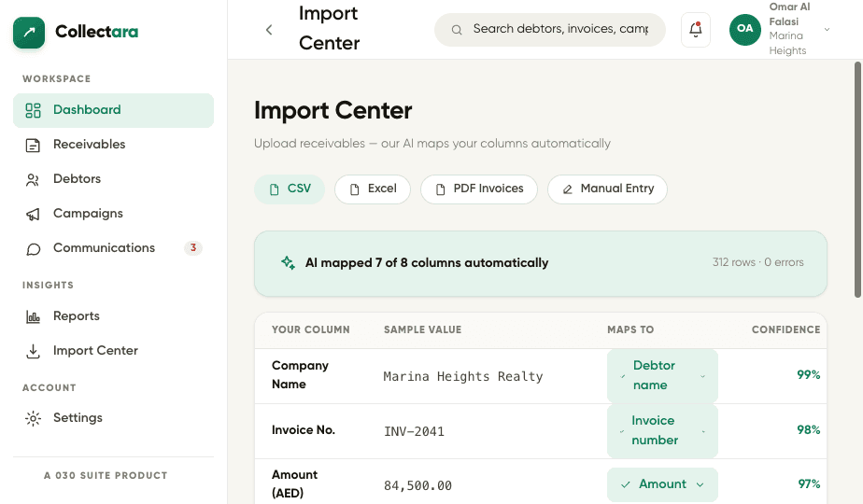Click the 'Marina Heights Realty' sample value
The width and height of the screenshot is (863, 504).
[463, 376]
